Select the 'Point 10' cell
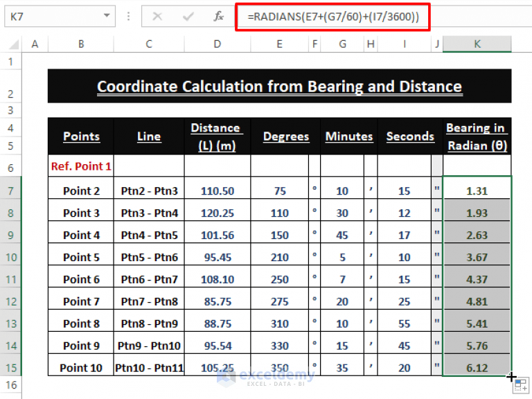 click(81, 365)
